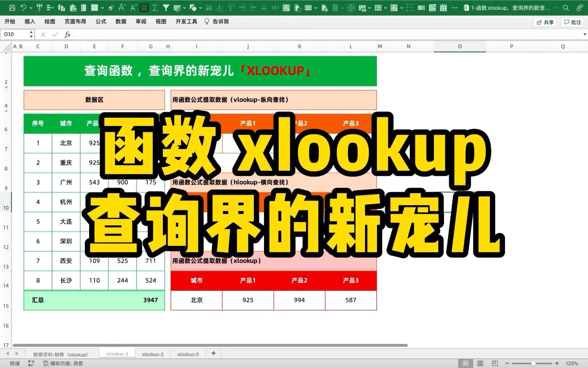
Task: Add a new sheet with plus button
Action: [213, 353]
